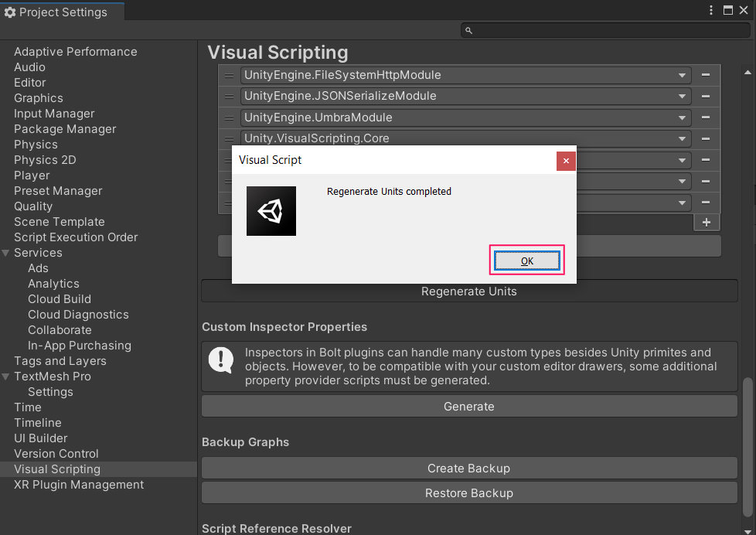Click the warning icon in Custom Inspector Properties

tap(221, 360)
